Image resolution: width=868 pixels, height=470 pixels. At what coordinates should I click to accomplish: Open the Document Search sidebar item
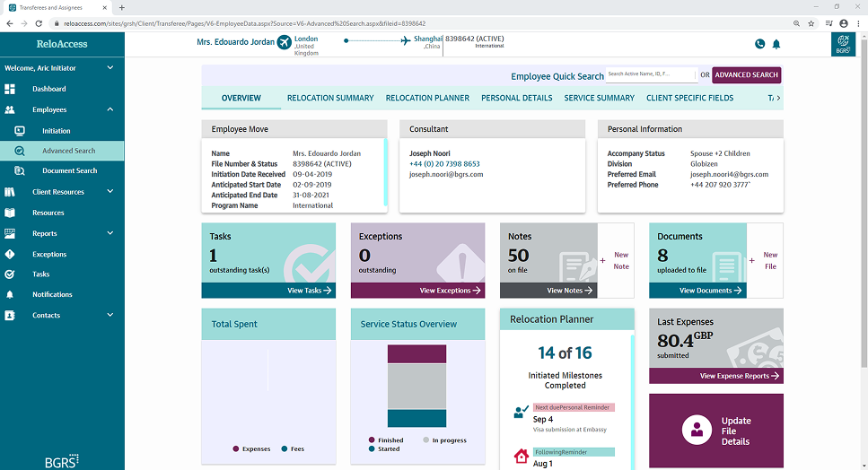(x=62, y=170)
